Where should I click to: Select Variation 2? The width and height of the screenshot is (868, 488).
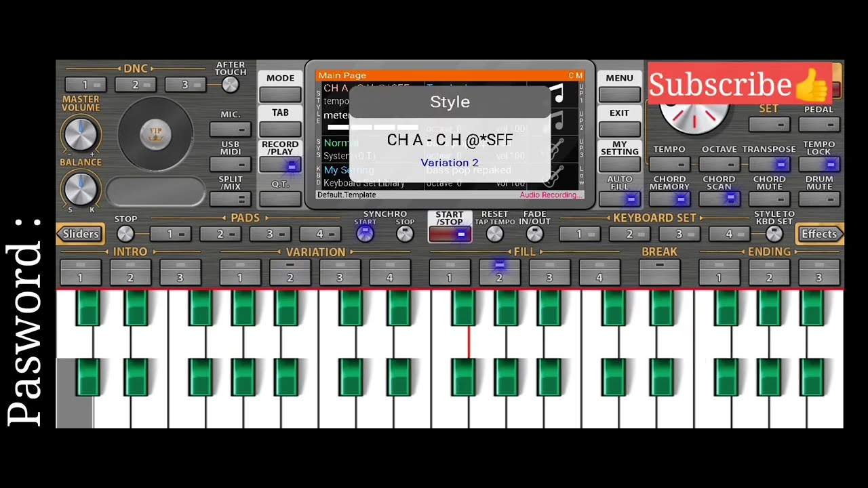[290, 272]
